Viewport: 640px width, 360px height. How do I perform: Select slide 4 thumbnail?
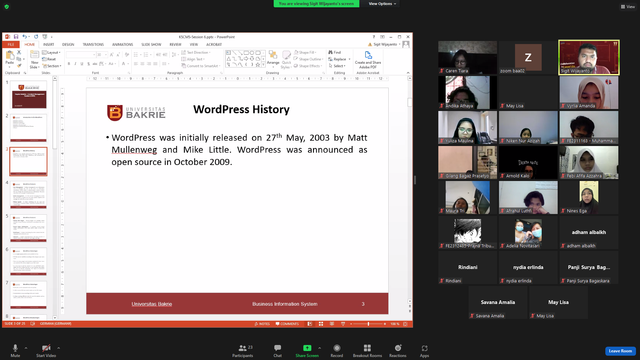click(x=28, y=195)
